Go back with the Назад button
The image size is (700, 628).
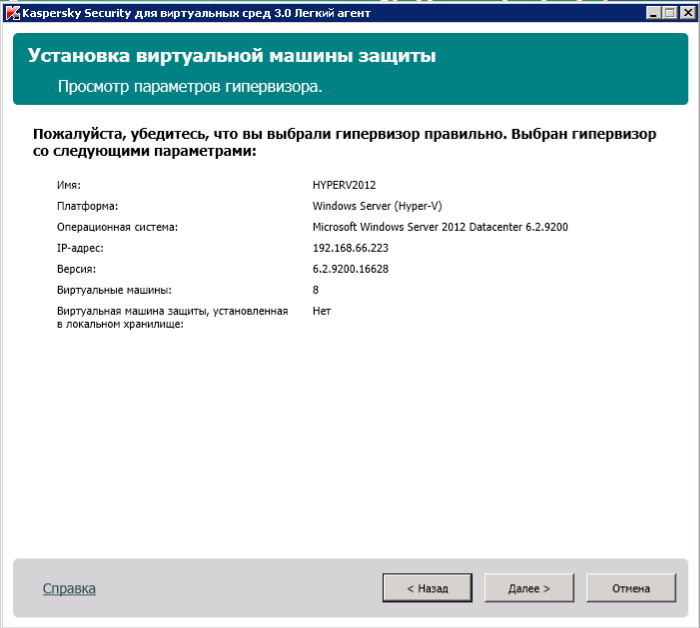[x=427, y=588]
